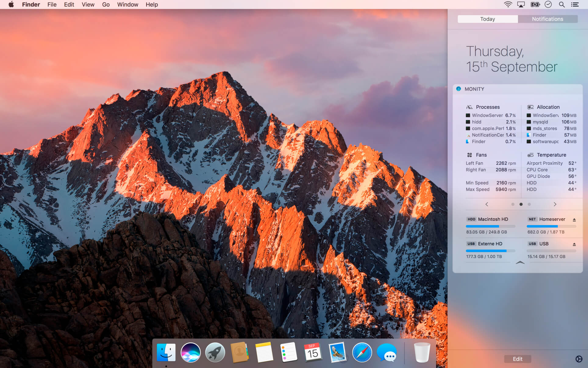This screenshot has width=588, height=368.
Task: Launch Safari compass icon in Dock
Action: 362,352
